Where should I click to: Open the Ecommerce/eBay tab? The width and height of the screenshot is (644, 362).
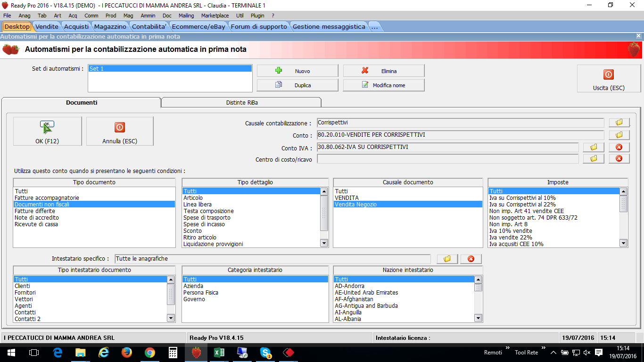tap(198, 26)
